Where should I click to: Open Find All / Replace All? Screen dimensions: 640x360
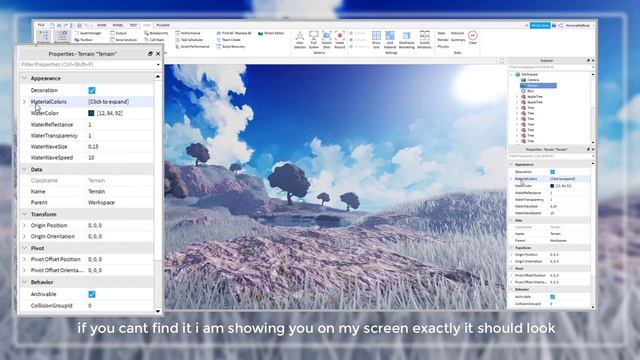point(234,33)
